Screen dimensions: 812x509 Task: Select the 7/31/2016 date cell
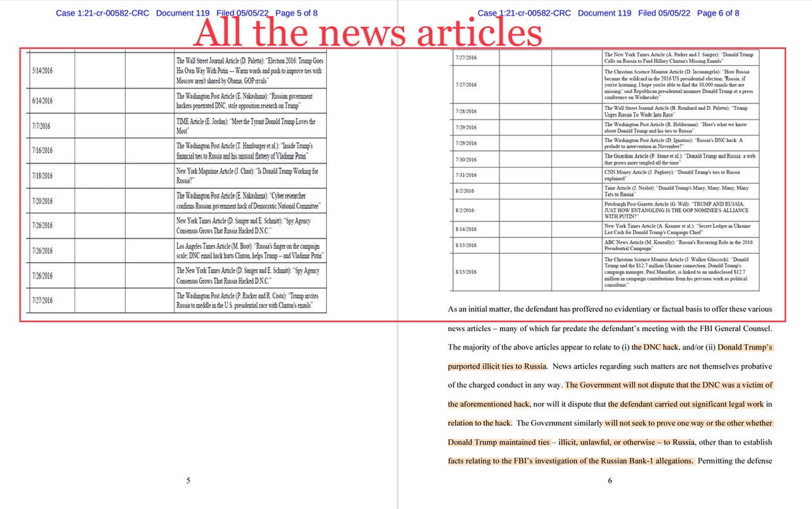click(x=475, y=175)
